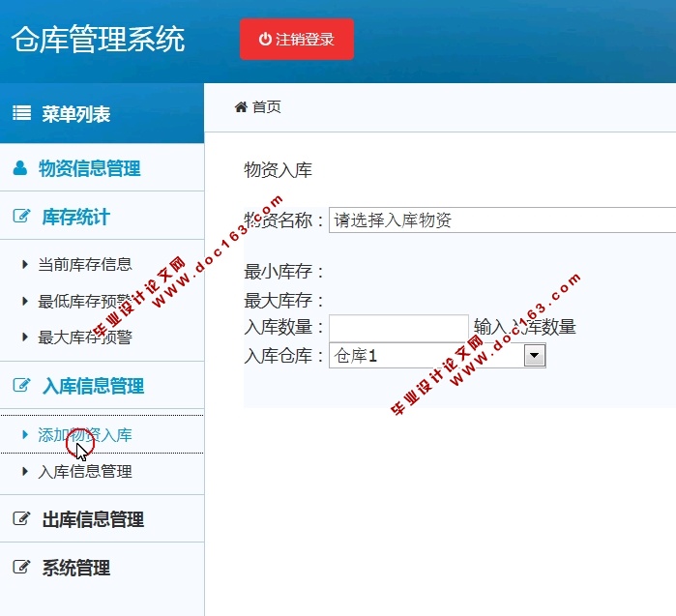Screen dimensions: 676x616
Task: Open the 入库信息管理 submenu item
Action: (x=85, y=472)
